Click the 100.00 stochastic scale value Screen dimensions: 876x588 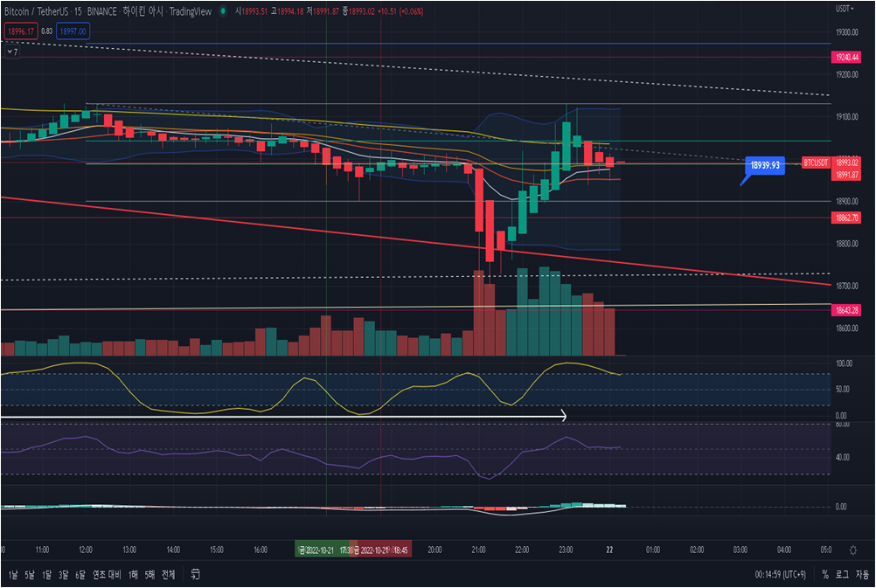845,363
